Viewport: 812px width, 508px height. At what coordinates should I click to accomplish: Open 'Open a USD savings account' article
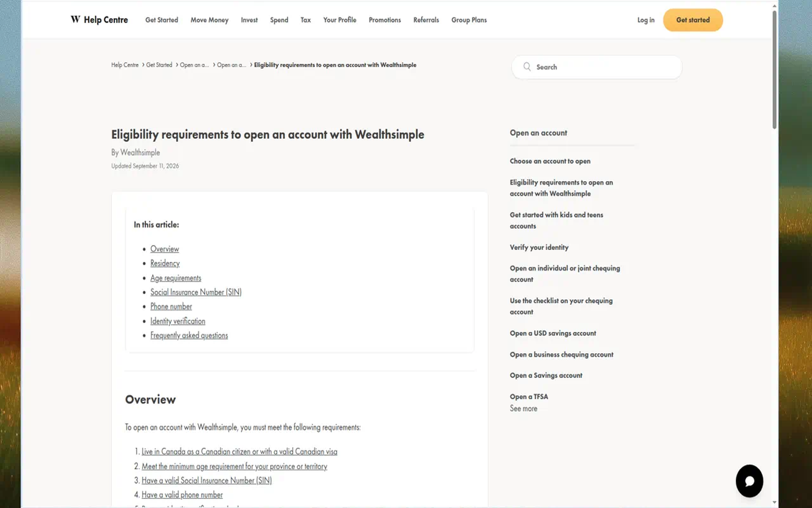(553, 333)
